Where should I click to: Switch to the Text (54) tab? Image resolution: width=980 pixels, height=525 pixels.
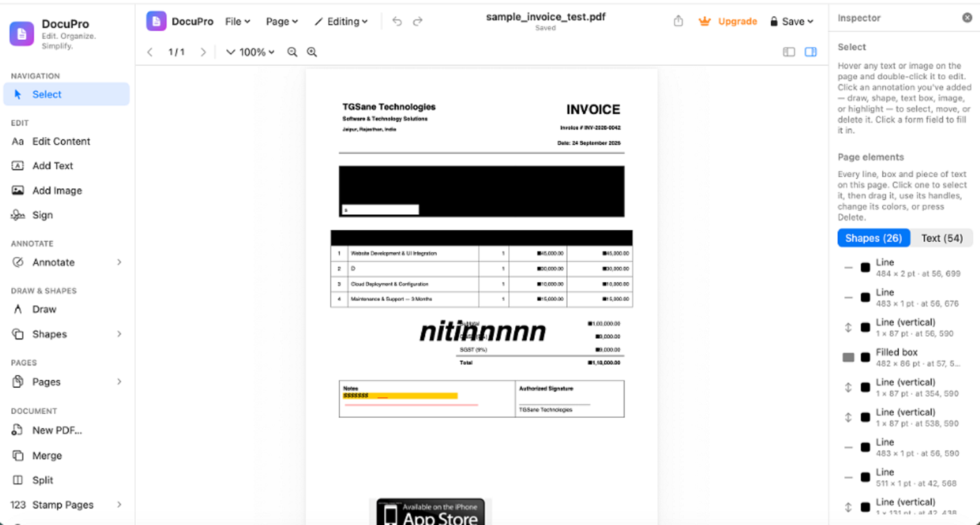click(941, 238)
